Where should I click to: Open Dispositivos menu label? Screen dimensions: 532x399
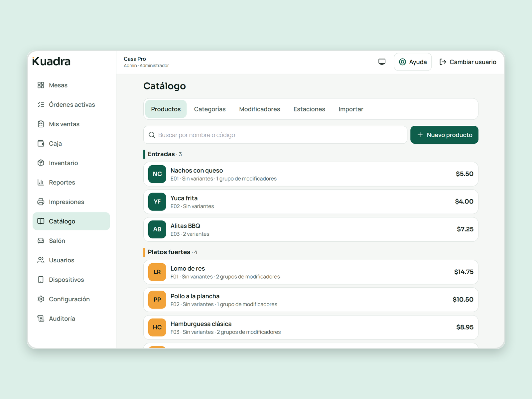tap(66, 280)
